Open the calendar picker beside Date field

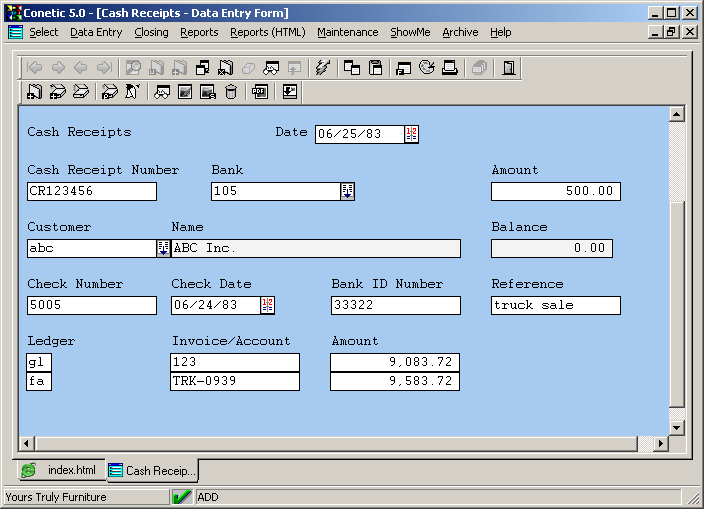411,134
